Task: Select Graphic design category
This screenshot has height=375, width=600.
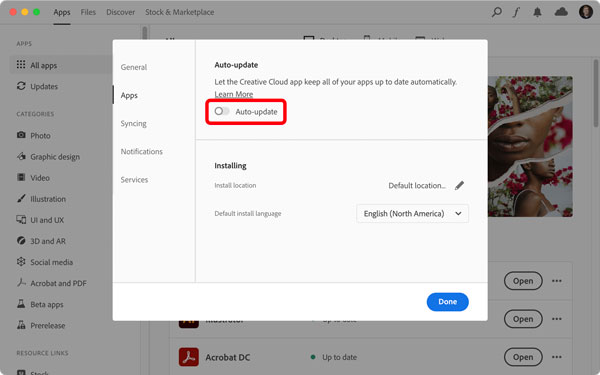Action: (48, 157)
